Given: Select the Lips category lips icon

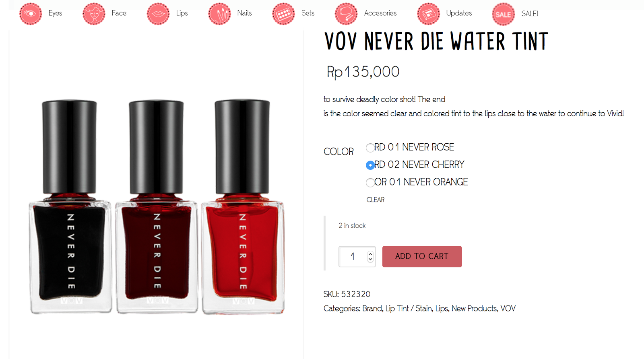Looking at the screenshot, I should coord(158,14).
